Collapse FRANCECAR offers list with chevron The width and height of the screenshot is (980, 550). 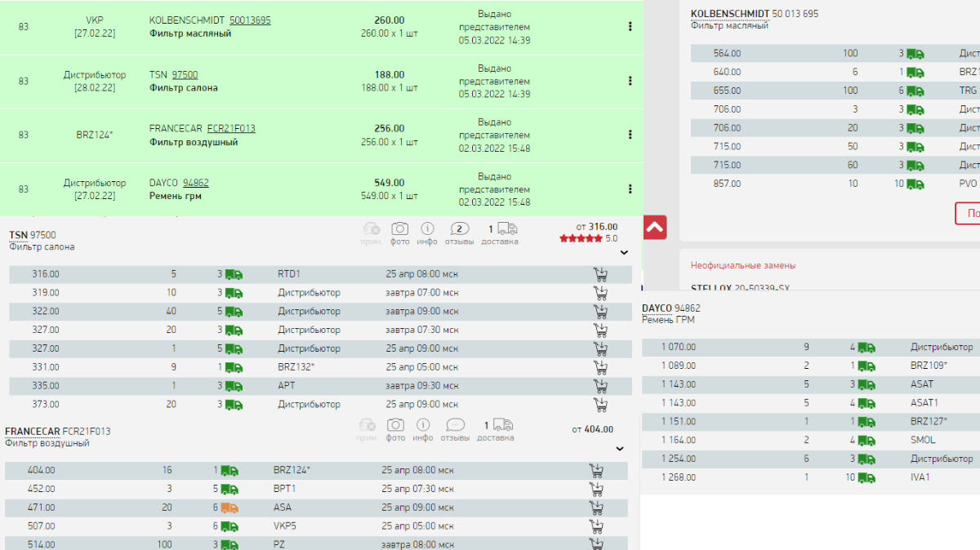(619, 449)
